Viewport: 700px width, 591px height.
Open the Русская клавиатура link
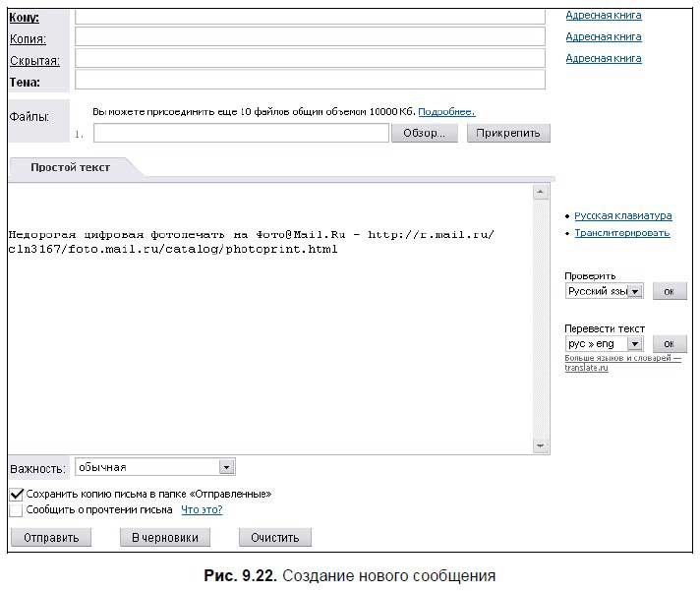(622, 216)
